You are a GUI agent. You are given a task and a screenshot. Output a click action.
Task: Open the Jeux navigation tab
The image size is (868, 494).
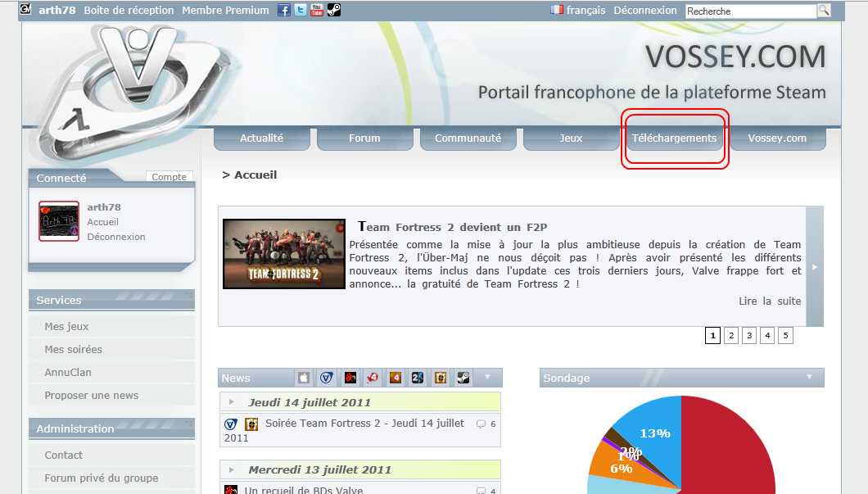(x=572, y=138)
